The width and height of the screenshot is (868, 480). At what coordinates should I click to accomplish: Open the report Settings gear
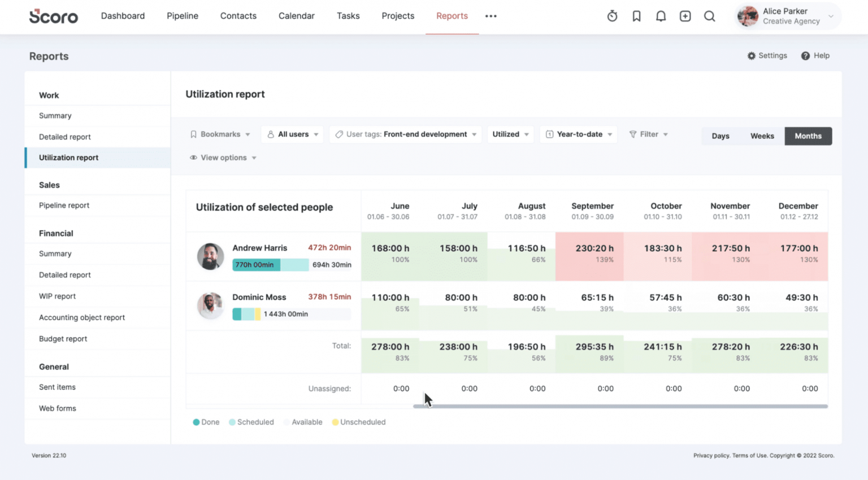[767, 55]
